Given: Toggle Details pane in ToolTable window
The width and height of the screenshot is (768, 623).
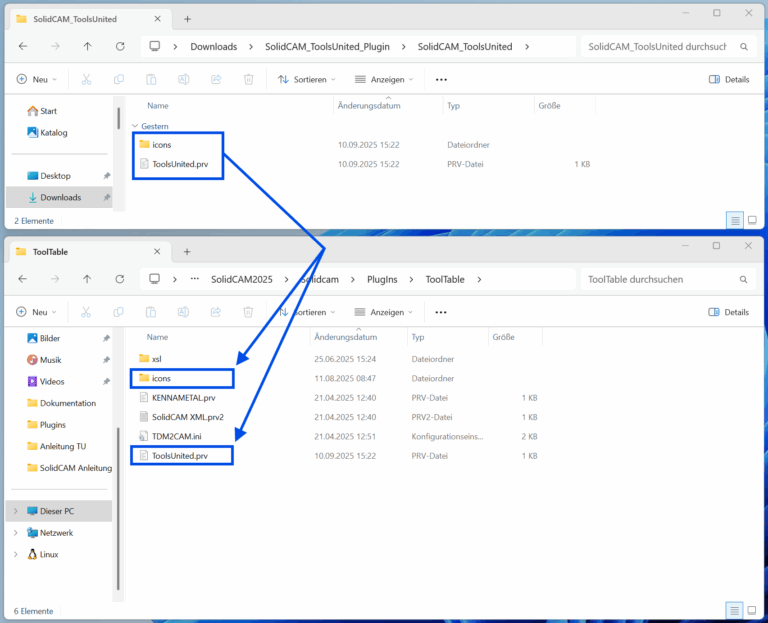Looking at the screenshot, I should [729, 312].
